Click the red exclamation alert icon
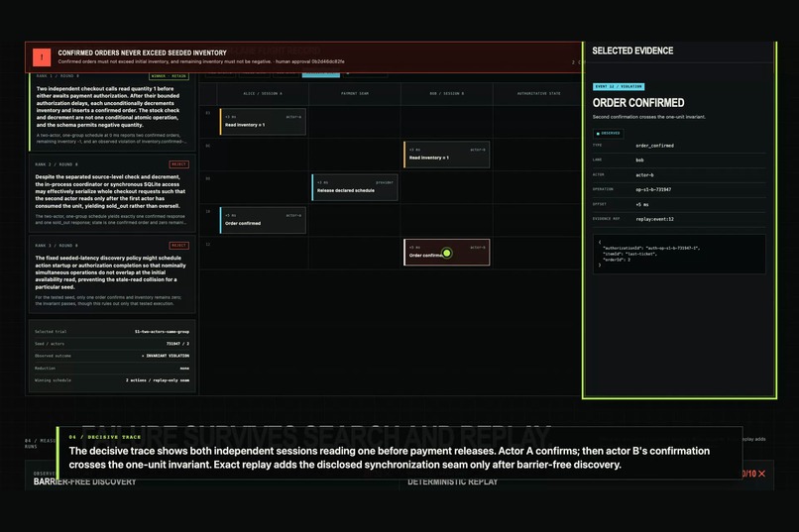Viewport: 799px width, 532px height. point(42,57)
